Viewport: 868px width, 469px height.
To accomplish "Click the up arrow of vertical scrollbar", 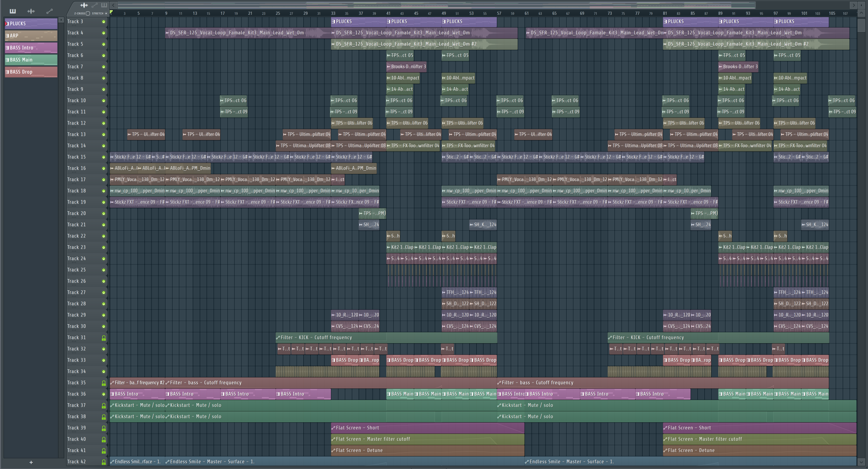I will coord(861,13).
